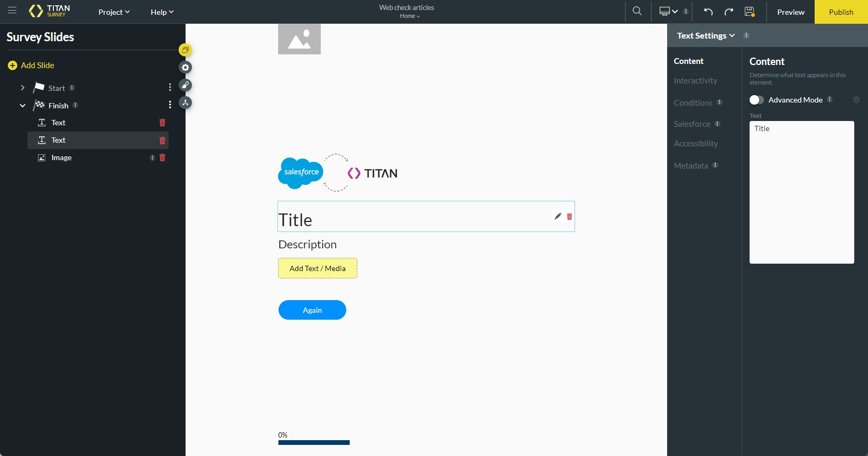Click the gear settings icon in sidebar
This screenshot has width=868, height=456.
185,68
